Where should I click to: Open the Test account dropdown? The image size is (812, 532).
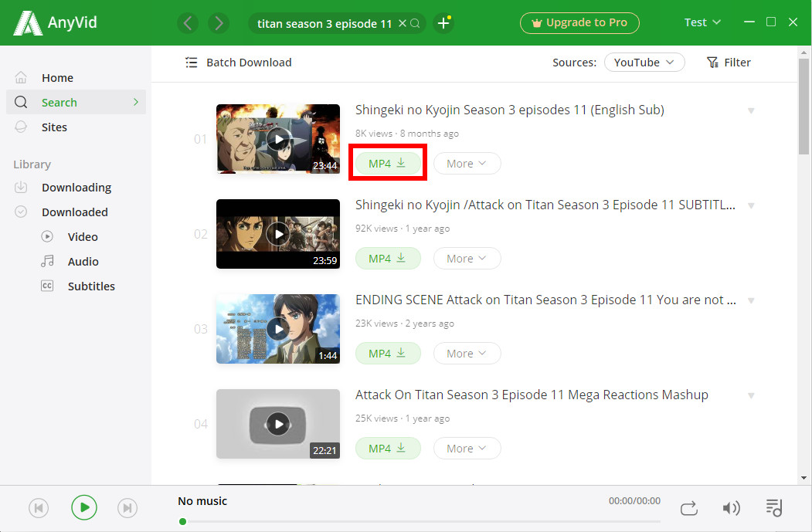pos(702,22)
